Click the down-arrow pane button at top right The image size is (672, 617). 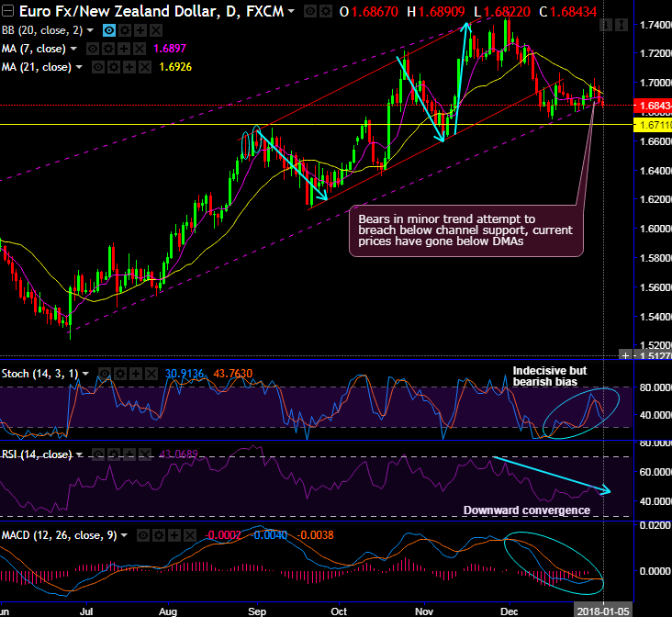click(x=606, y=26)
